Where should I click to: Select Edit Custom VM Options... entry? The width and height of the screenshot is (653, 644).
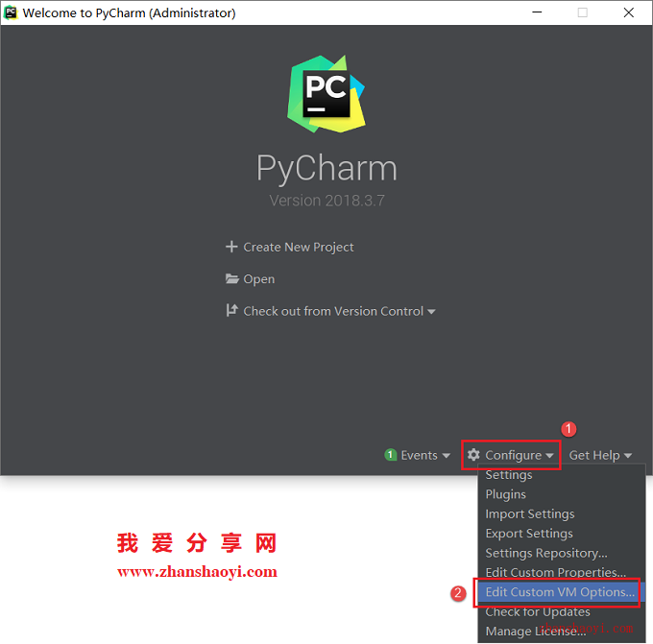[562, 592]
